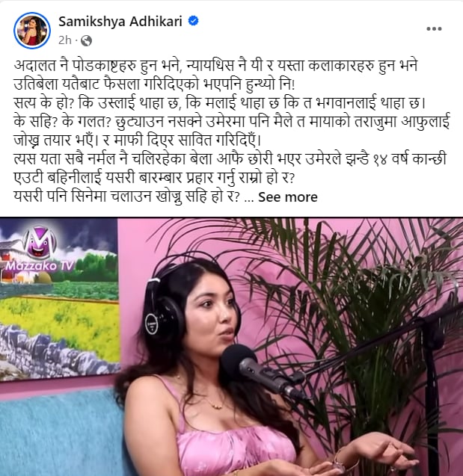Screen dimensions: 463x476
Task: Open Samikshya Adhikari's profile picture
Action: point(32,31)
